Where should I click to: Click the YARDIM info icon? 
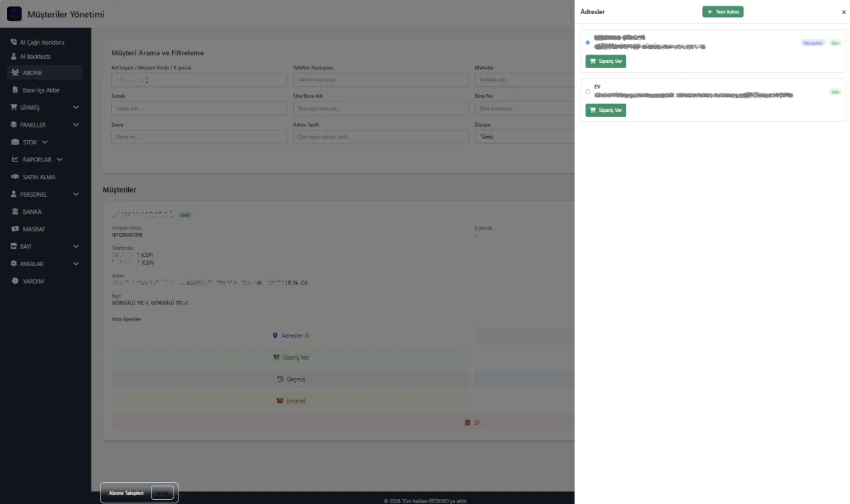click(x=16, y=281)
